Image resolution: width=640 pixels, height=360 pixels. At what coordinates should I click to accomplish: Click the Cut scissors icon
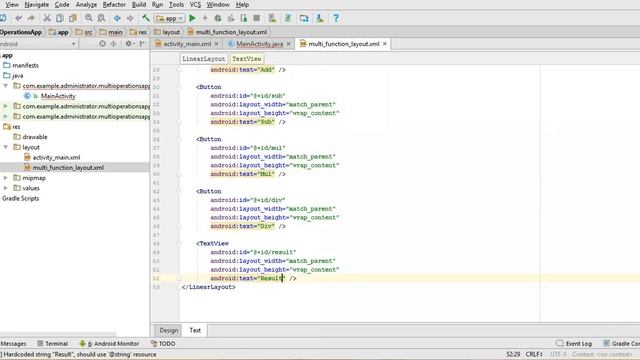47,18
